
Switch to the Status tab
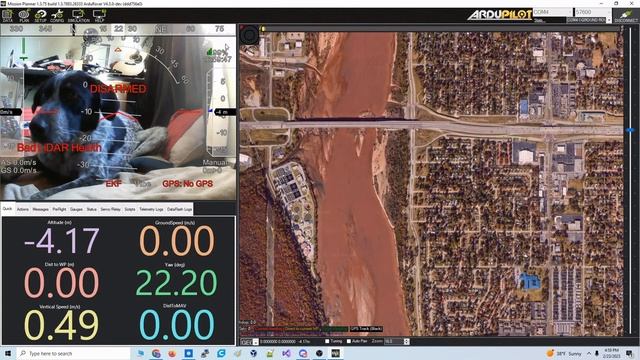[x=91, y=209]
